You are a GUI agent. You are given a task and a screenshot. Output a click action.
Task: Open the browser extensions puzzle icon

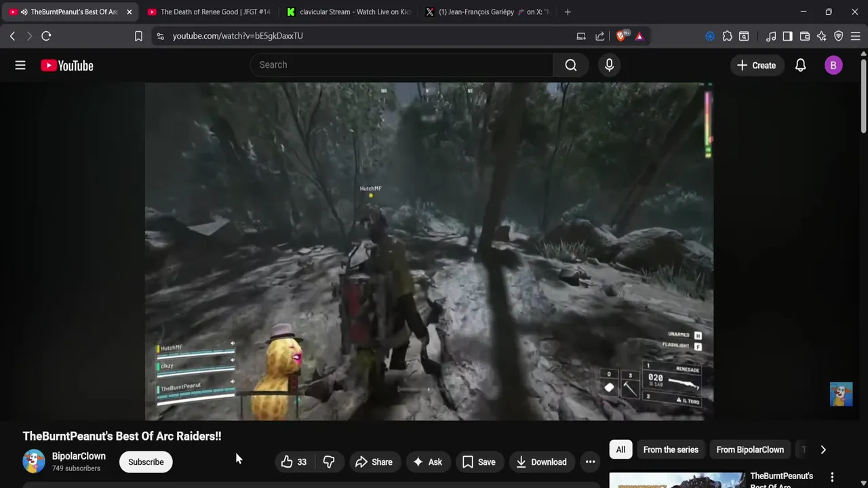[727, 36]
